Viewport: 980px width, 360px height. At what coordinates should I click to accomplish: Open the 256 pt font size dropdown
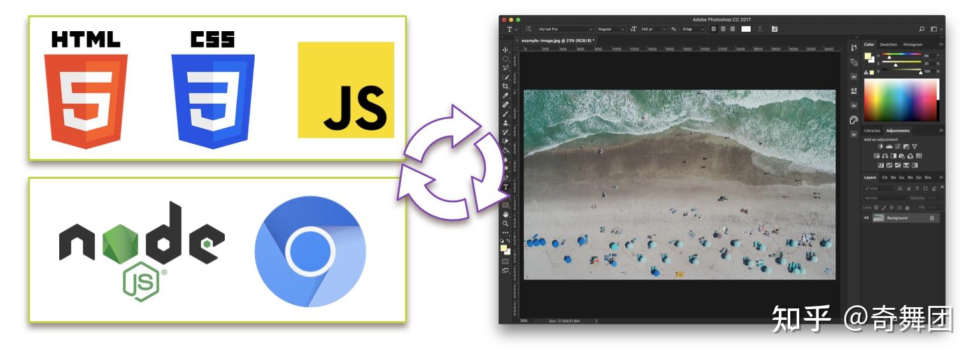[x=653, y=29]
